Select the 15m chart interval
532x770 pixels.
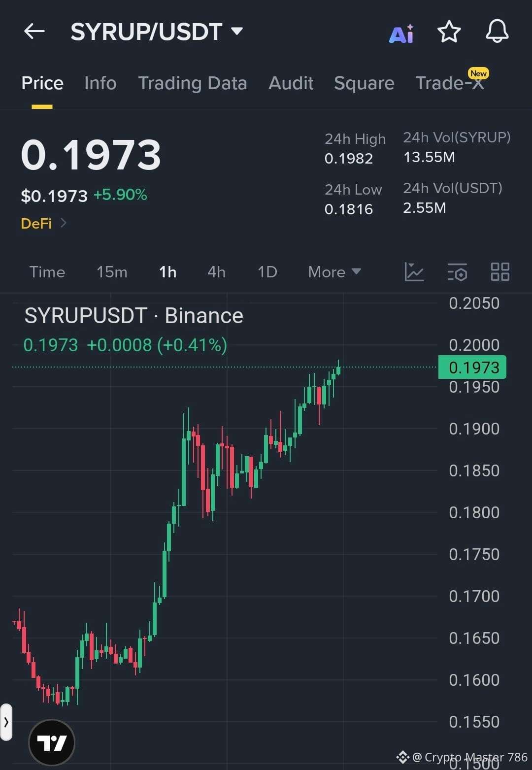(112, 272)
